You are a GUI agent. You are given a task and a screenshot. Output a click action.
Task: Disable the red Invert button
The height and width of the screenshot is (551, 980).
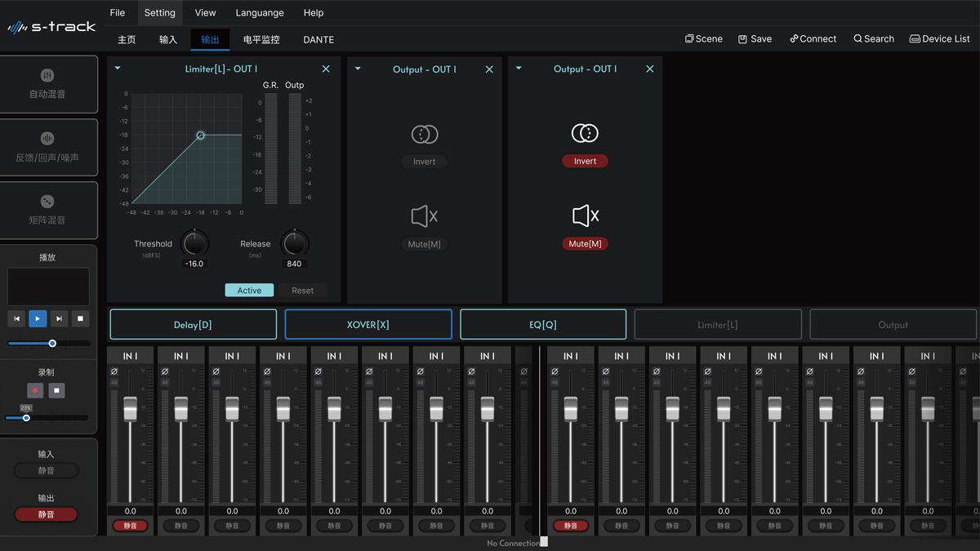coord(585,162)
